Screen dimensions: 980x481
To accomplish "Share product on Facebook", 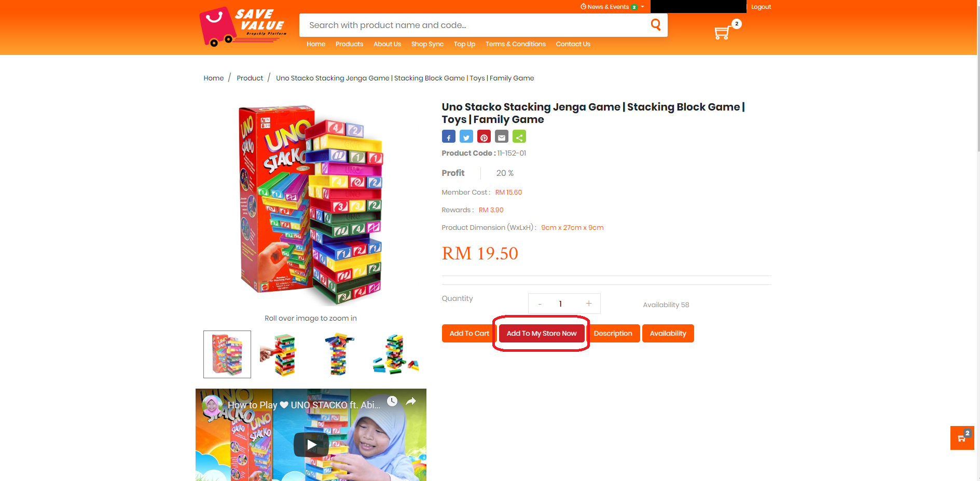I will [449, 136].
